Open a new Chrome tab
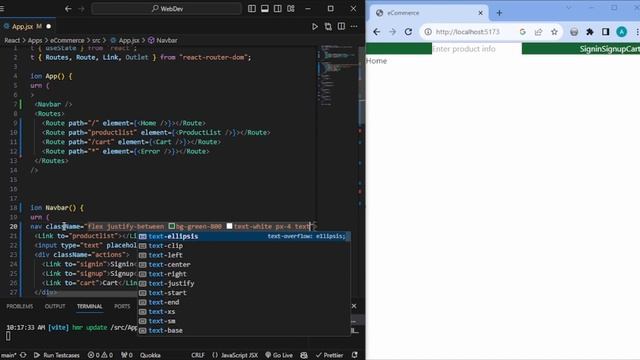 click(499, 13)
